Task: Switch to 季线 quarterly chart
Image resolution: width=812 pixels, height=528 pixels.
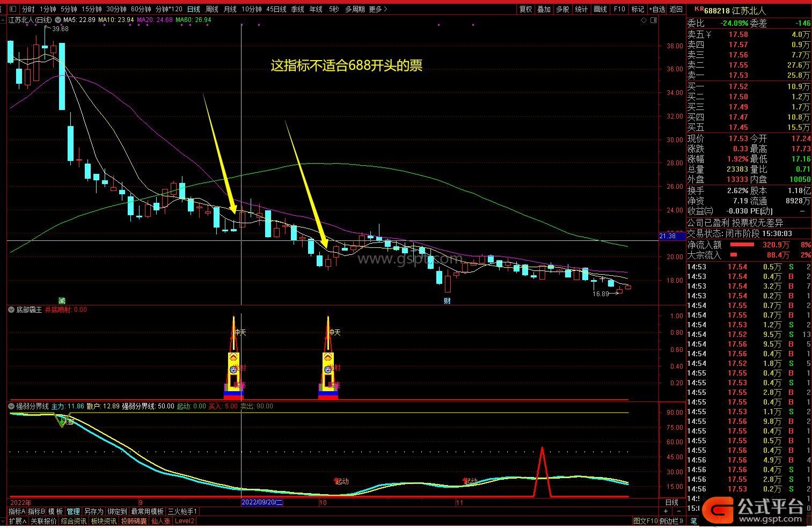Action: pyautogui.click(x=297, y=9)
